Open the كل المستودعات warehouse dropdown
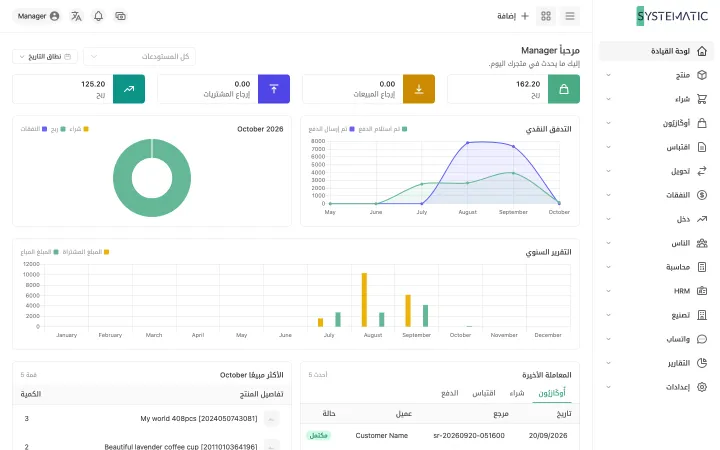 tap(140, 56)
